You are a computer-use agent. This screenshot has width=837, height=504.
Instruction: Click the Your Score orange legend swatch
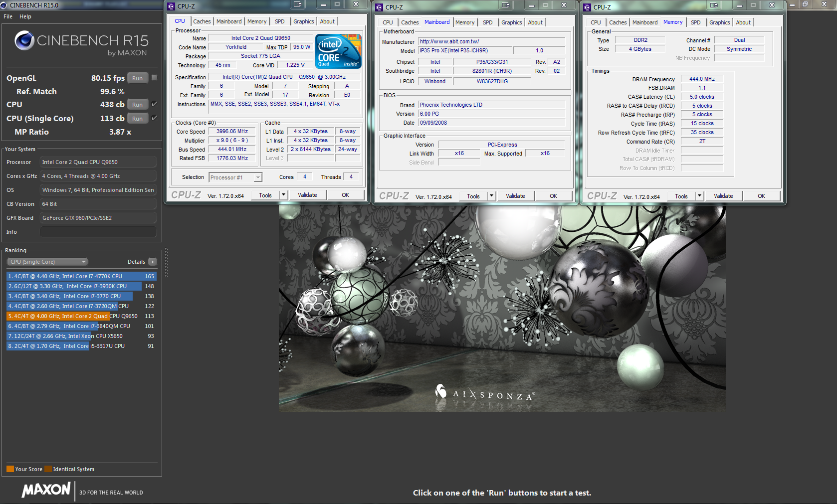coord(10,469)
